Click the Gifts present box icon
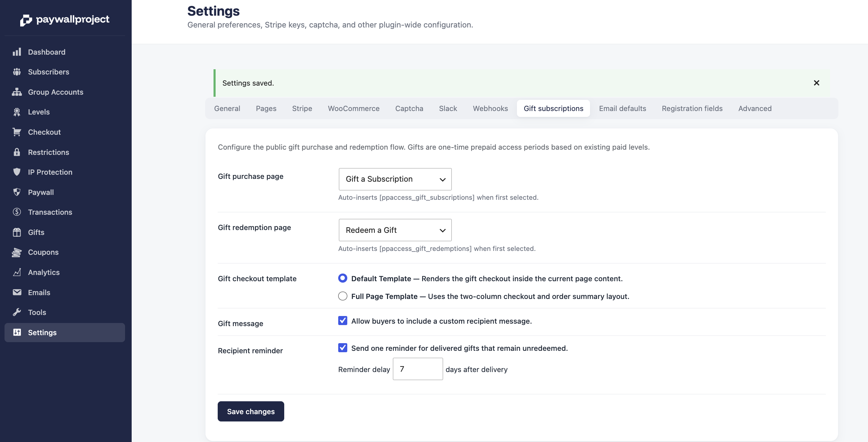Viewport: 868px width, 442px height. point(17,232)
